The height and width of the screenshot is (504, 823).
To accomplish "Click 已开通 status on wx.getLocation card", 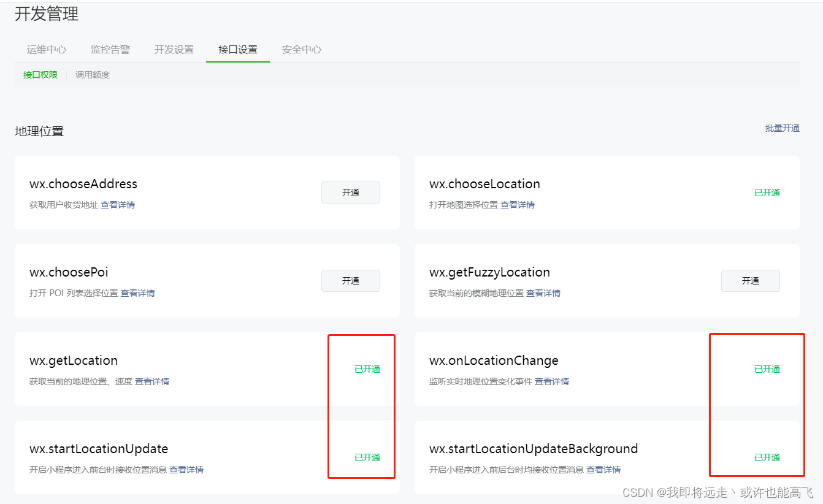I will 369,368.
